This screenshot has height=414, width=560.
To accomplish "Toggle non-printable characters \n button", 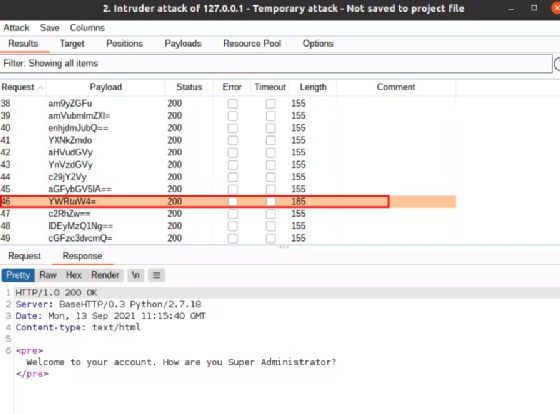I will click(x=136, y=275).
